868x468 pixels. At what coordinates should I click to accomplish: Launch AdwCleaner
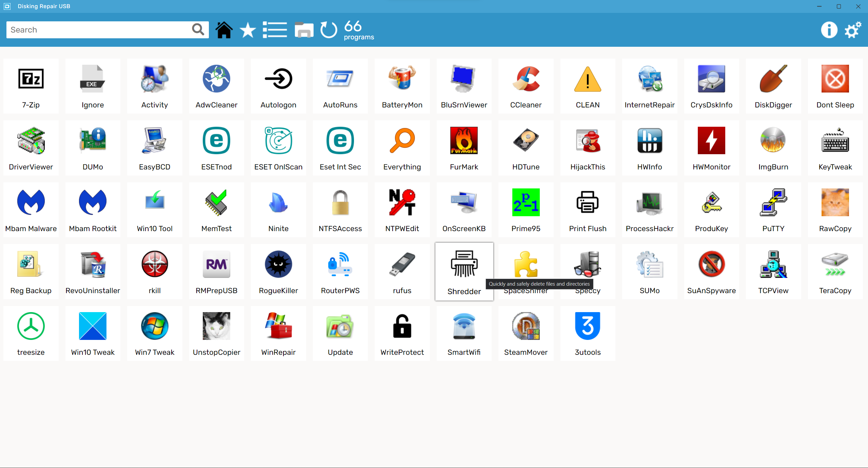(216, 86)
